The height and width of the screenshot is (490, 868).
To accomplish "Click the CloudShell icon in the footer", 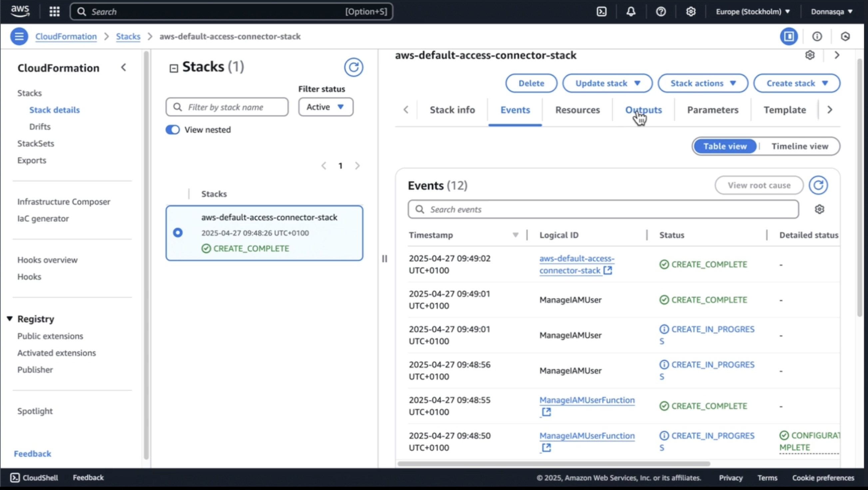I will 15,478.
